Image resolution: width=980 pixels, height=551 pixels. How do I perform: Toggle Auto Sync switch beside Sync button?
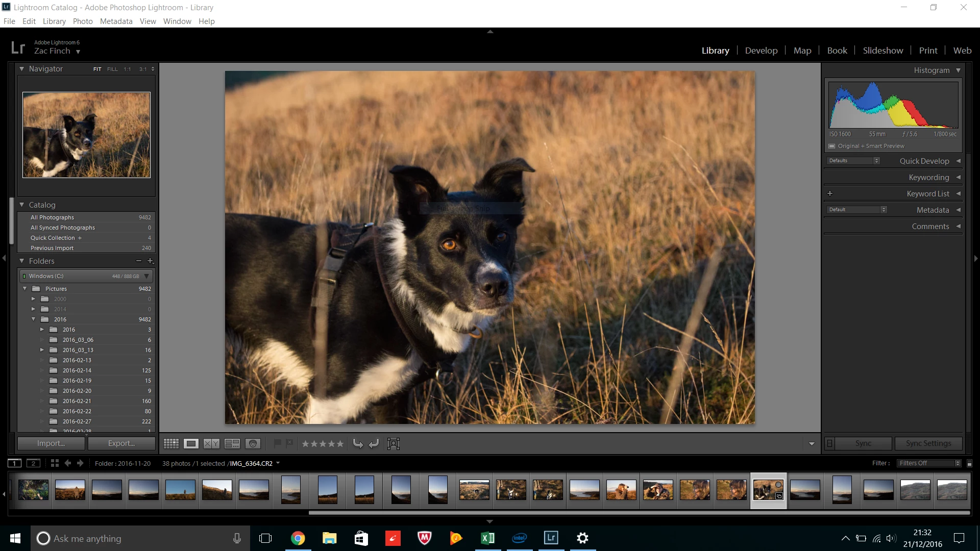point(829,443)
